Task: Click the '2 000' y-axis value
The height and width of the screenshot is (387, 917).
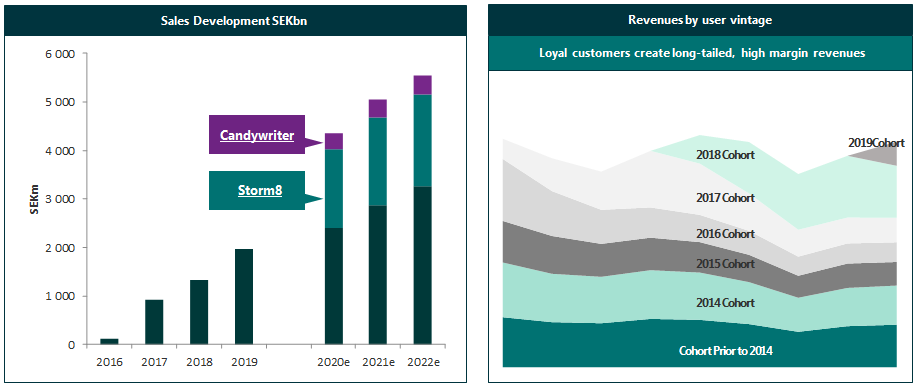Action: pyautogui.click(x=61, y=248)
